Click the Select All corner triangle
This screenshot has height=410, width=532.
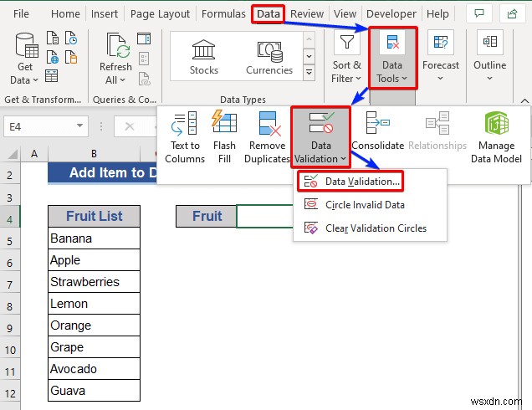(12, 155)
